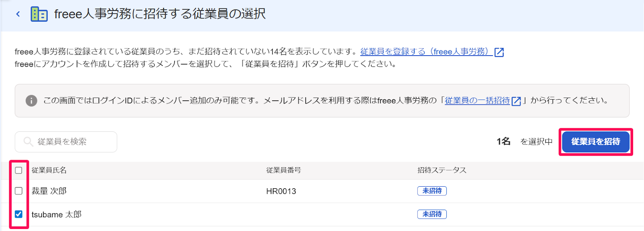Click the 従業員氏名 column header

click(49, 170)
